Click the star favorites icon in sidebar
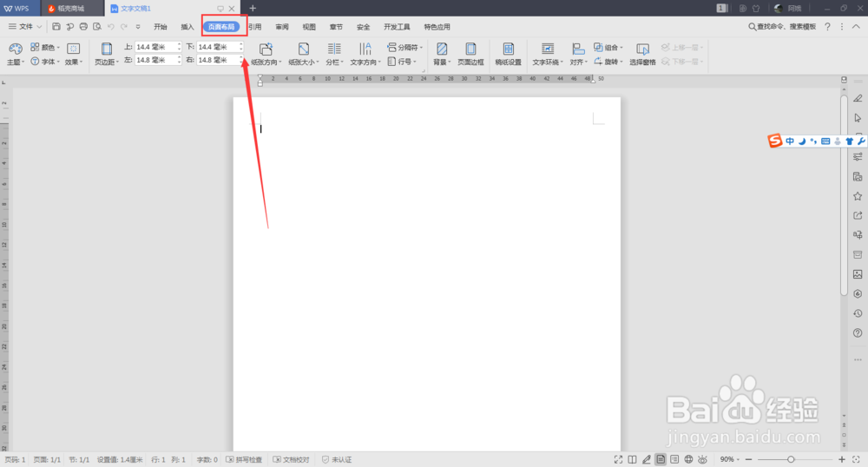This screenshot has height=467, width=868. [x=858, y=196]
